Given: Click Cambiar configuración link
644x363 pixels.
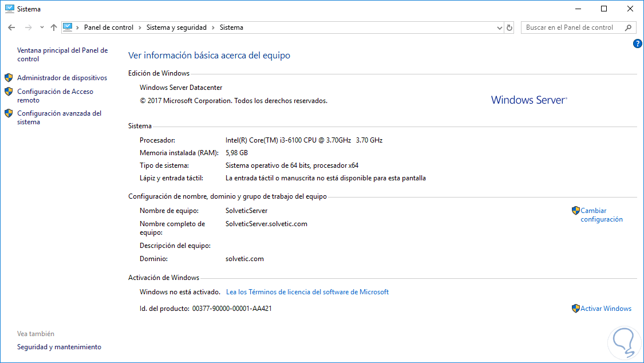Looking at the screenshot, I should coord(601,215).
